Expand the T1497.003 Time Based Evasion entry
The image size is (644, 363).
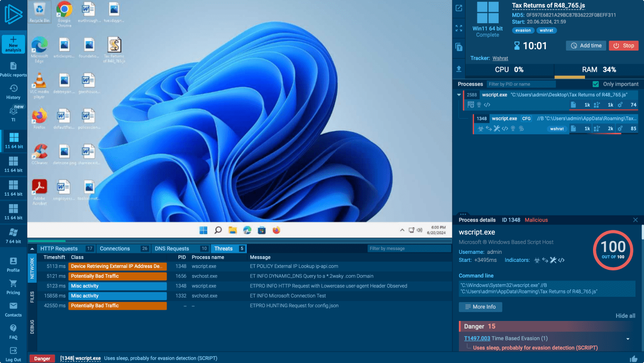tap(627, 339)
